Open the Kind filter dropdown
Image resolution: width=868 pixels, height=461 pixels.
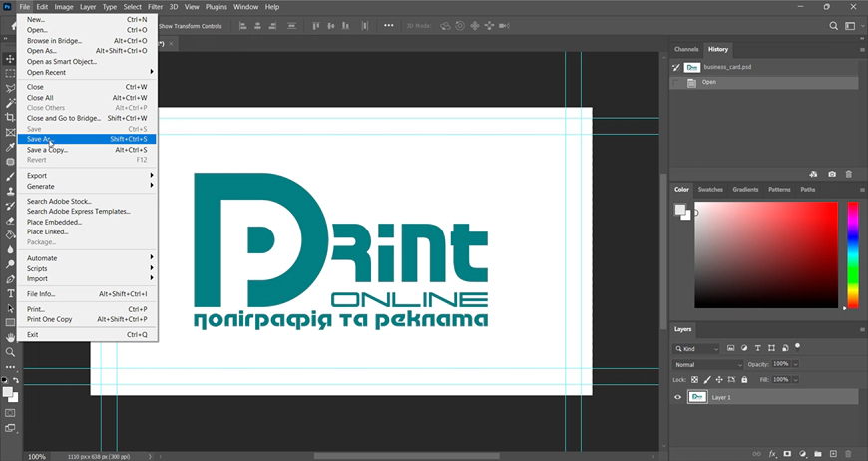(x=696, y=349)
